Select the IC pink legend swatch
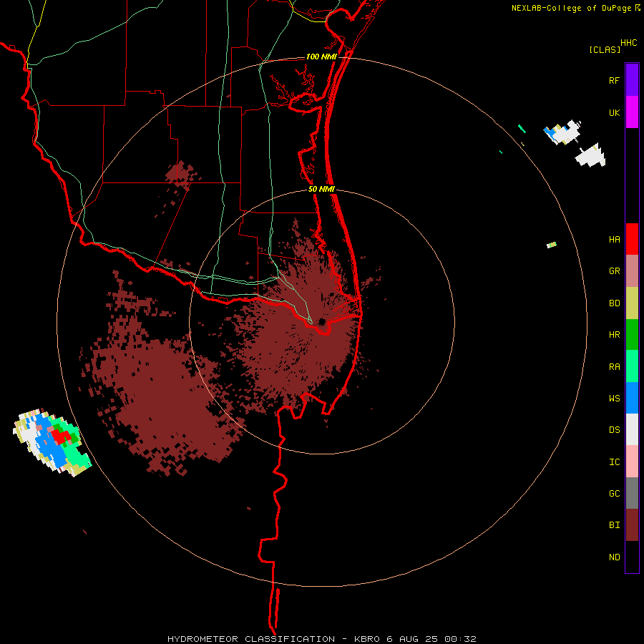Image resolution: width=644 pixels, height=644 pixels. pos(632,462)
